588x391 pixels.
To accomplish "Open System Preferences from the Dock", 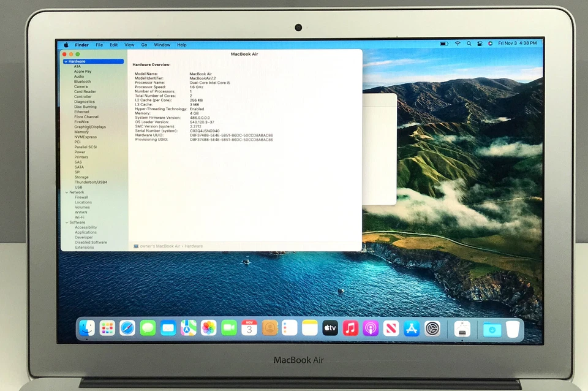I will tap(431, 328).
